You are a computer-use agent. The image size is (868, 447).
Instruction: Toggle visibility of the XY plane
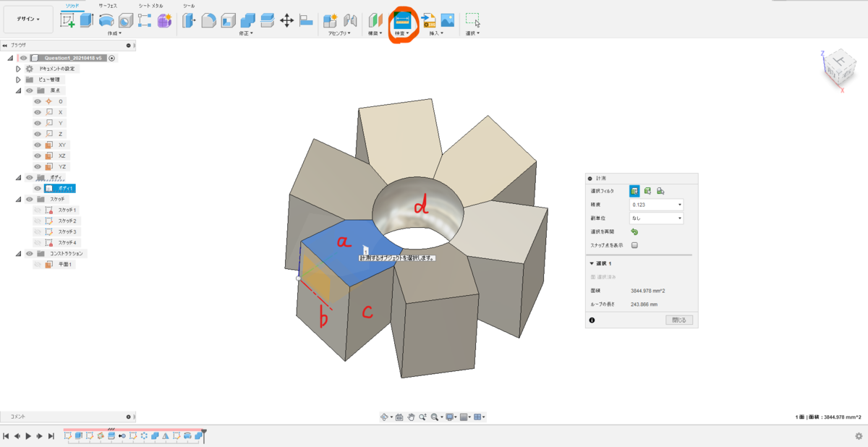(x=38, y=145)
